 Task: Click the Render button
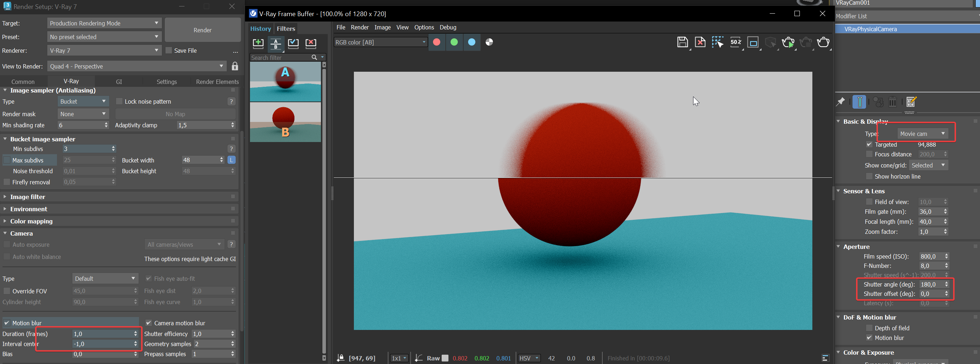(x=203, y=30)
